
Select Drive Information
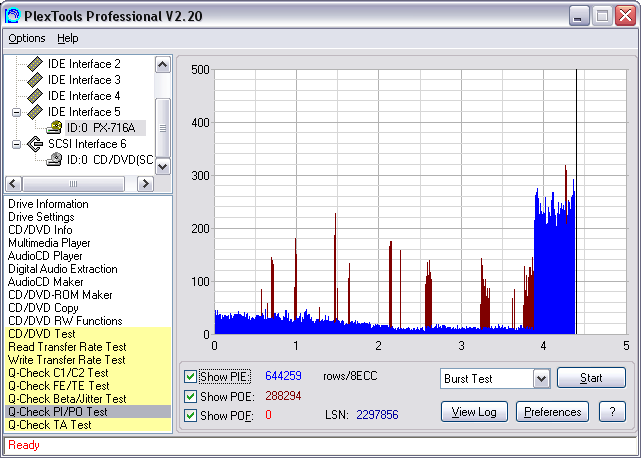pyautogui.click(x=48, y=204)
